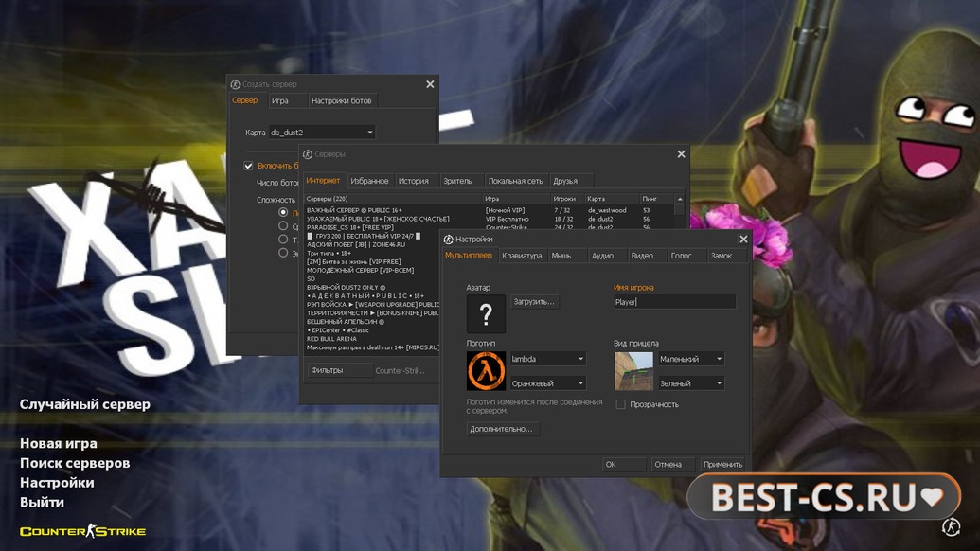The width and height of the screenshot is (980, 551).
Task: Click the Counter-Strike figure icon by the BEST-CS.RU badge
Action: (x=951, y=526)
